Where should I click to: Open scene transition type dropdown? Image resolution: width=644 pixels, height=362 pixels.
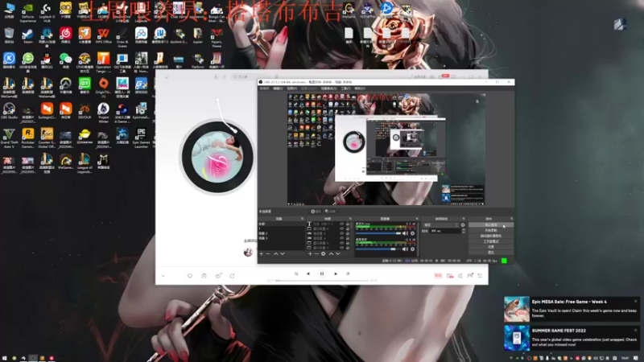pyautogui.click(x=440, y=225)
